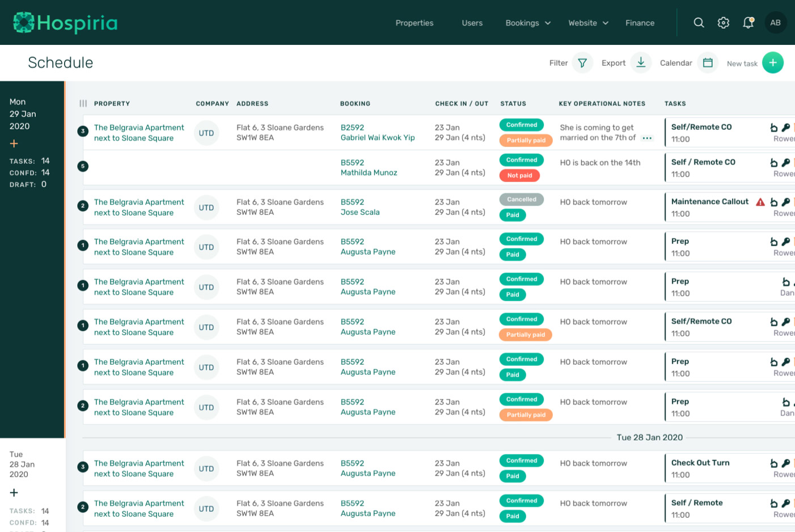Viewport: 795px width, 532px height.
Task: Open settings via the gear icon
Action: [724, 23]
